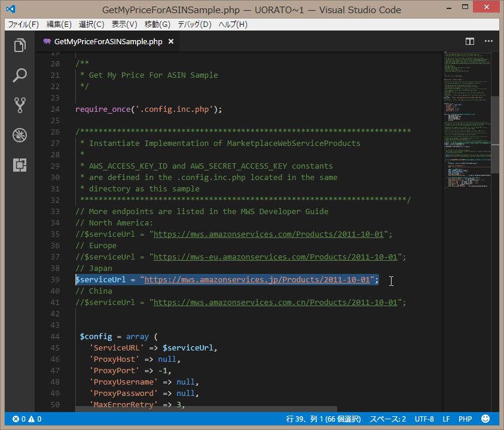Open the 選択(C) menu
Screen dimensions: 504x430
pos(91,25)
